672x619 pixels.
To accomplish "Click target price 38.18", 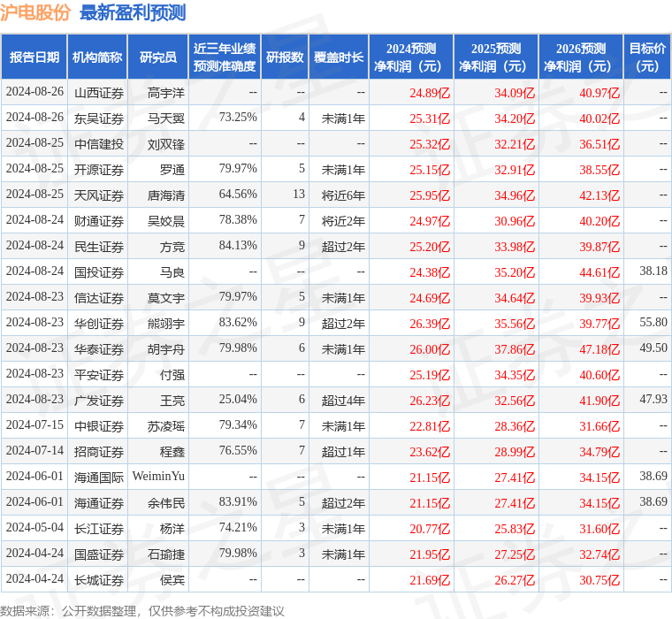I will [653, 271].
